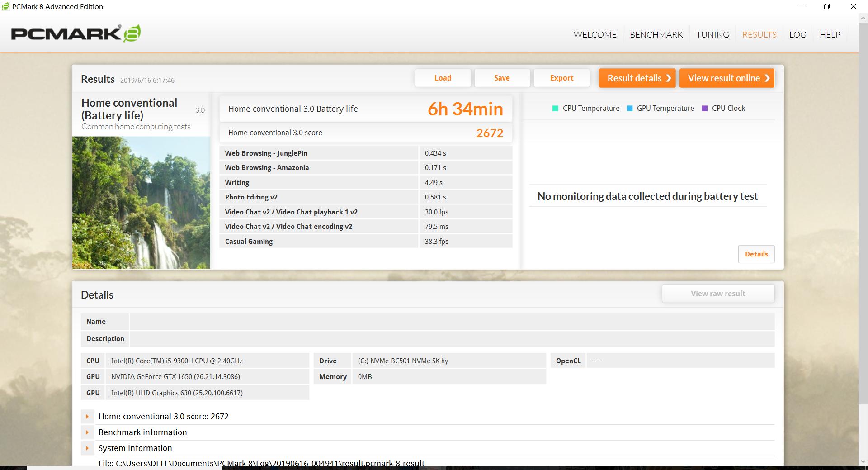View result online
The image size is (868, 470).
click(x=727, y=78)
